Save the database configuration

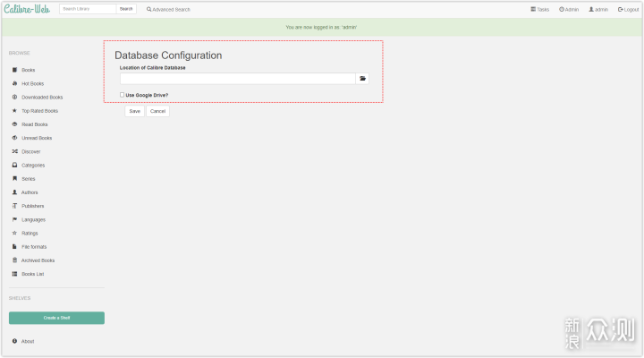point(134,112)
